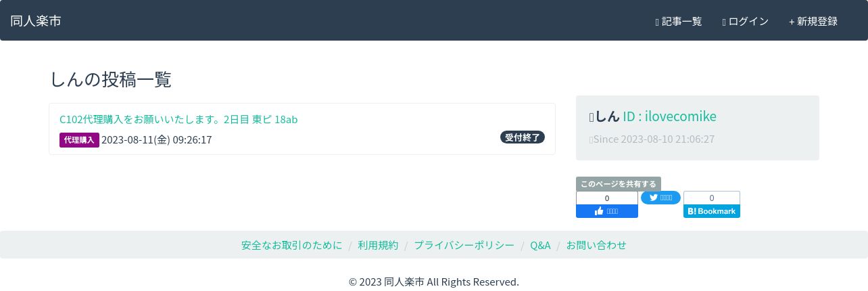The width and height of the screenshot is (868, 291).
Task: Open the プライバシーポリシー footer link
Action: [x=464, y=245]
